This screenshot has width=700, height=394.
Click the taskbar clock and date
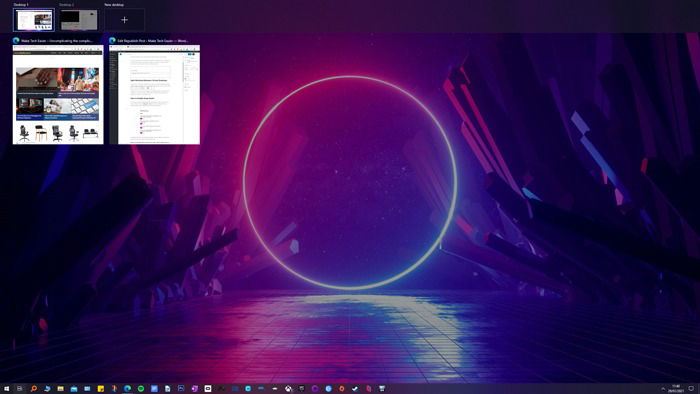point(676,389)
